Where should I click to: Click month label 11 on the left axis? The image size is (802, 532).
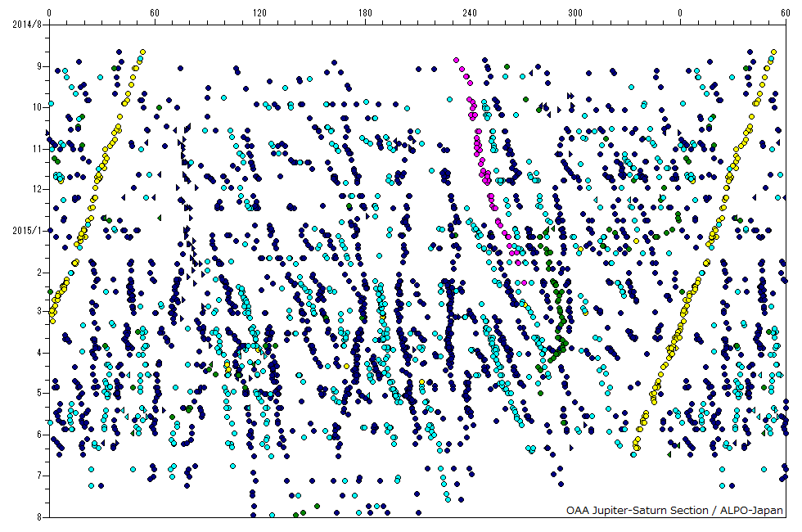(38, 149)
